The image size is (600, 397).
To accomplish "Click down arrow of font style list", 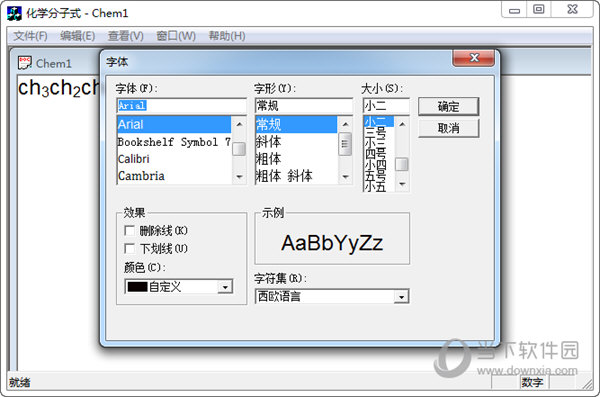I will [x=345, y=176].
